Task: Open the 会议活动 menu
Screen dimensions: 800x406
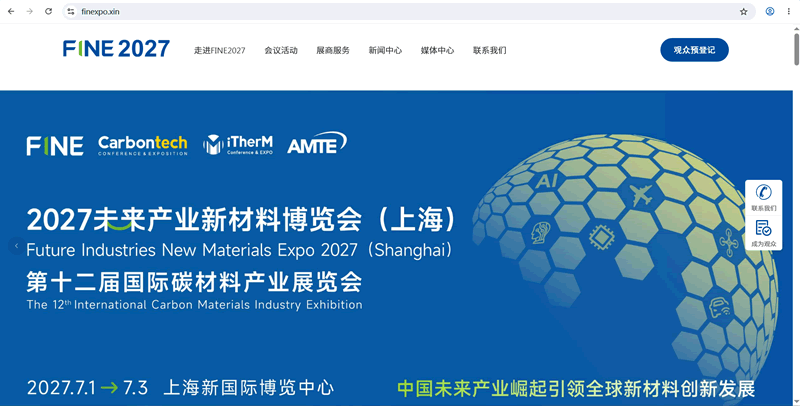Action: [281, 50]
